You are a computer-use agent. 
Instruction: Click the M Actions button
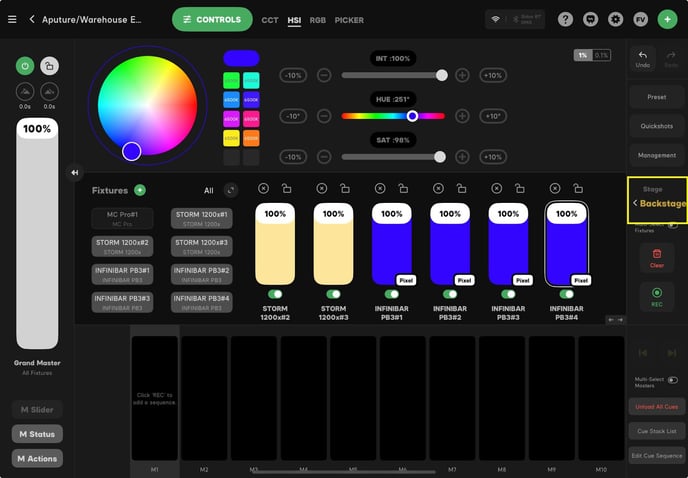(x=37, y=459)
